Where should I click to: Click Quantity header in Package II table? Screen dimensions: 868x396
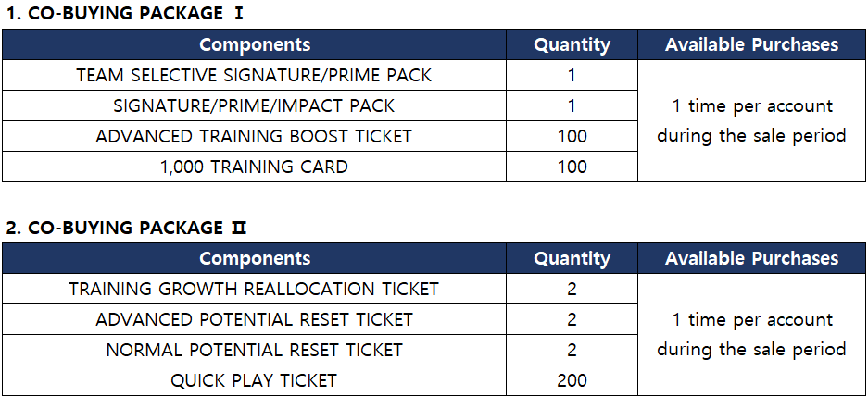pyautogui.click(x=572, y=258)
